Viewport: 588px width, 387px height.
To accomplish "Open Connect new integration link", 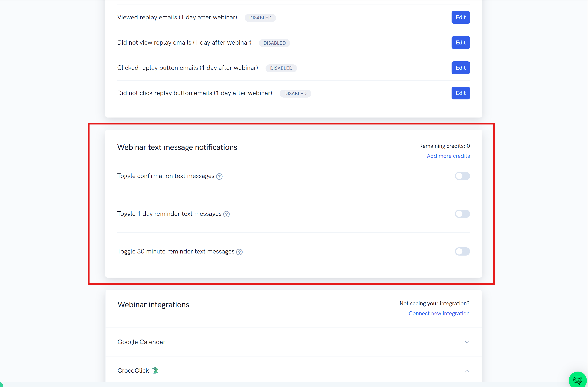I will pyautogui.click(x=439, y=313).
